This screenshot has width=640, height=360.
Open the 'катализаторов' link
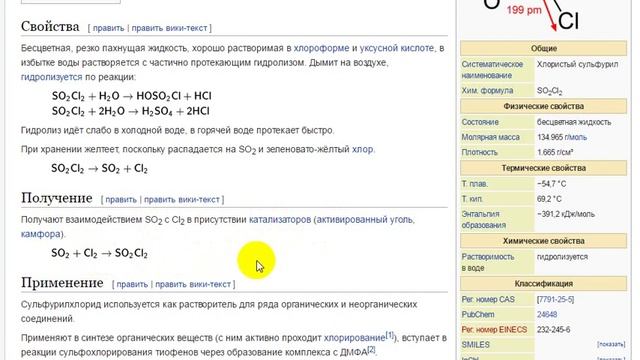coord(280,220)
